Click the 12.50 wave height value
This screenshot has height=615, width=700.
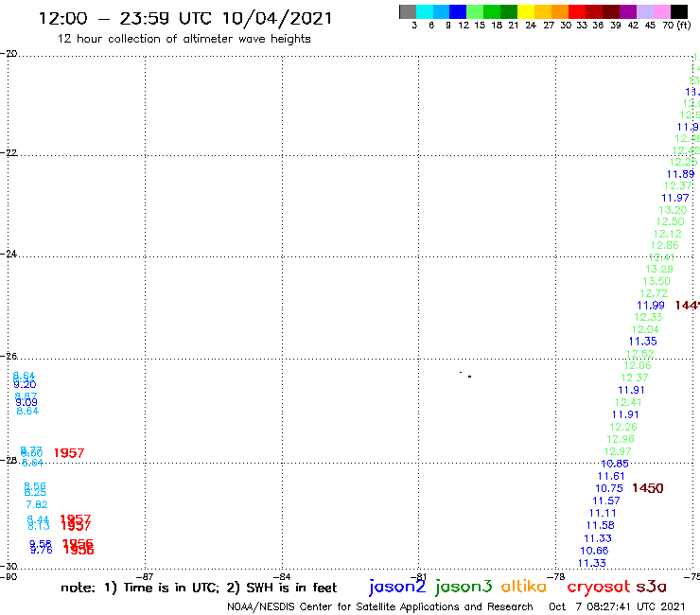click(x=670, y=221)
